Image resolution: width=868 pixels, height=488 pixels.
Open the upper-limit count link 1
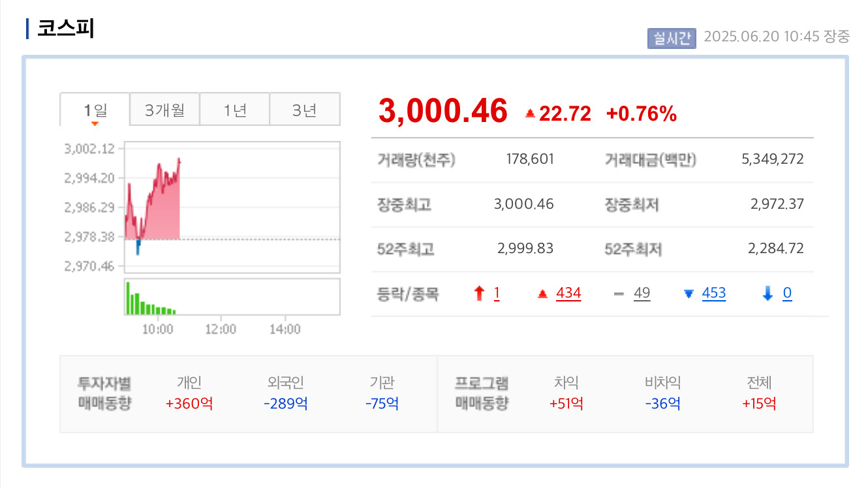point(497,294)
